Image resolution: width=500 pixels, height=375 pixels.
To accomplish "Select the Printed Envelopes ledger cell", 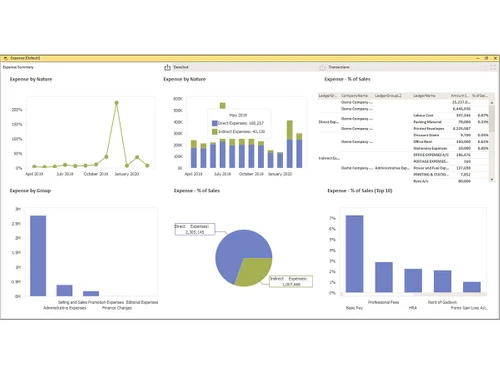I will [x=429, y=128].
